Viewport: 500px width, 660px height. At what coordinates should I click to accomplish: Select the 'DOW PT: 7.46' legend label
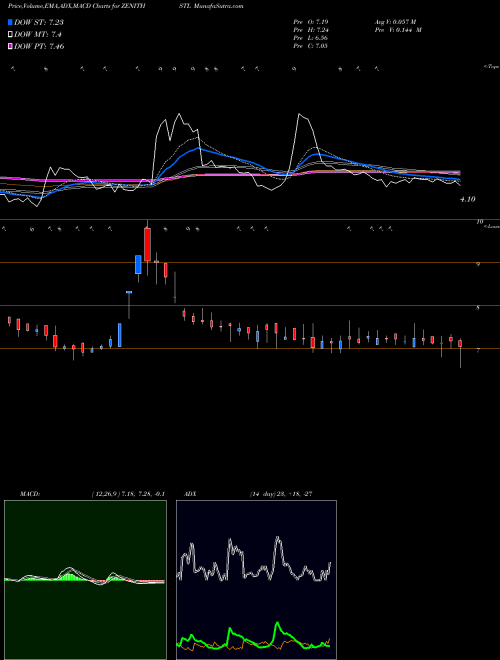(39, 46)
